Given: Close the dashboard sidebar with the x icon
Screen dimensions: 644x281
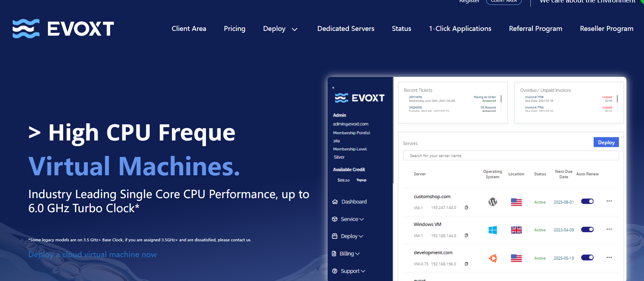Looking at the screenshot, I should [x=333, y=88].
